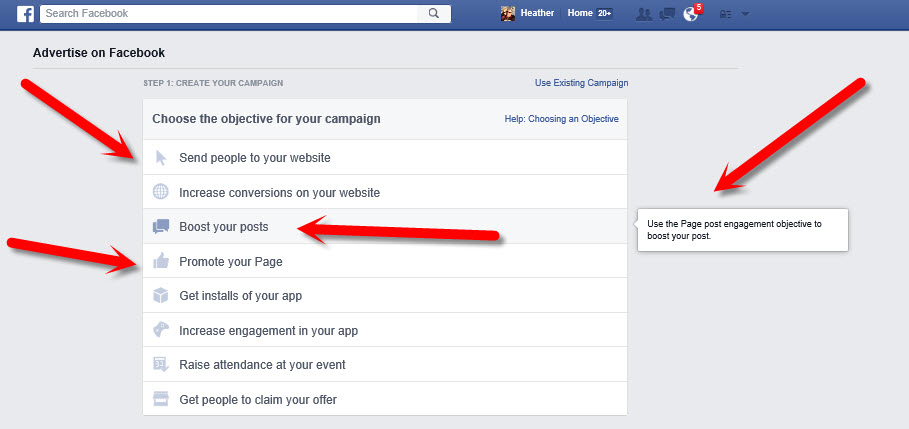Click the thumbs-up icon for Promote Page
This screenshot has height=429, width=909.
click(161, 261)
